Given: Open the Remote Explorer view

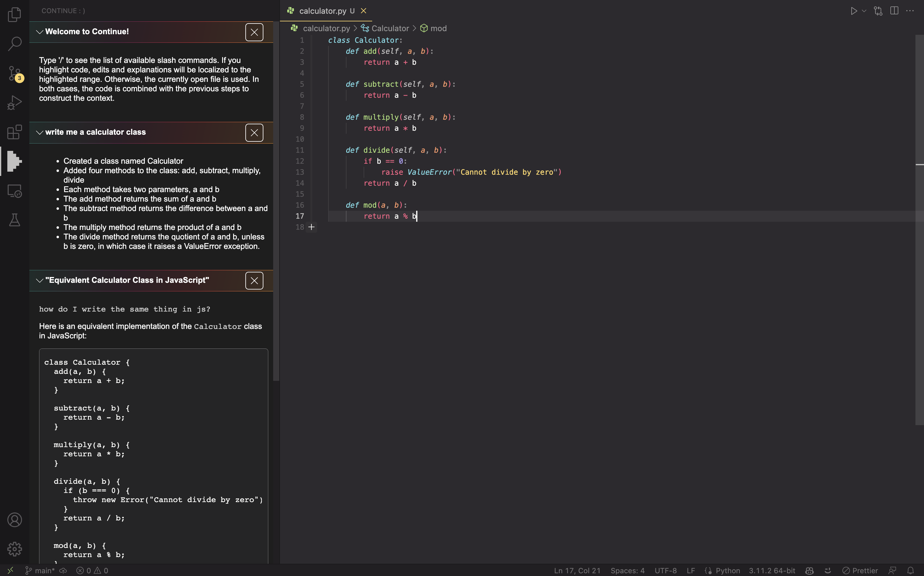Looking at the screenshot, I should point(14,191).
